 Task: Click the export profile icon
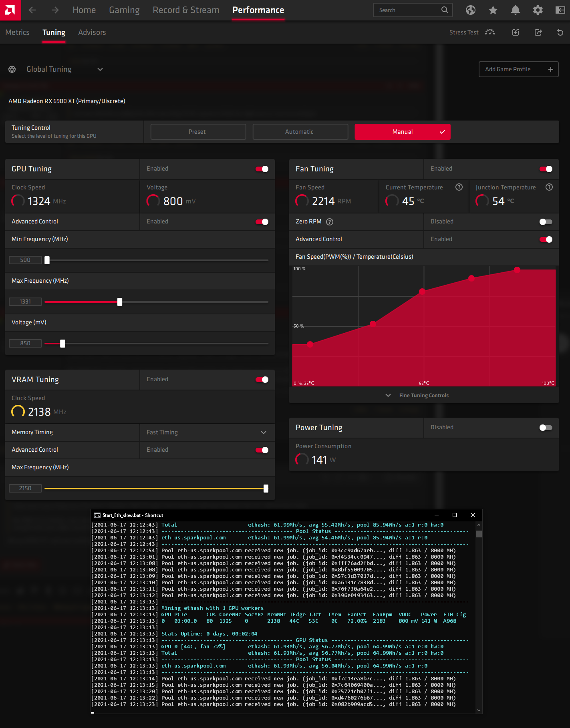click(x=538, y=32)
